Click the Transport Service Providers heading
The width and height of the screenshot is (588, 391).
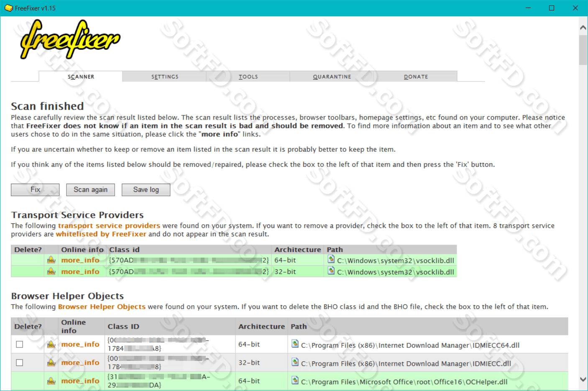pos(77,215)
